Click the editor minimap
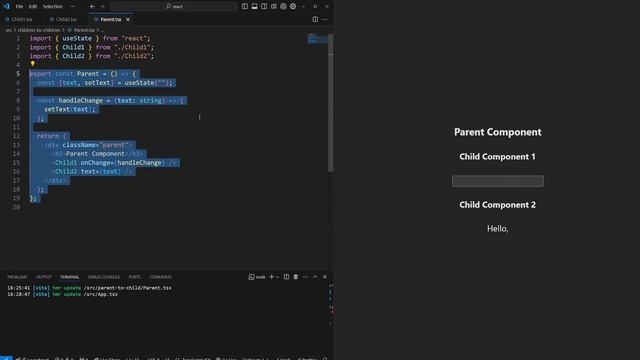The width and height of the screenshot is (640, 360). point(317,39)
